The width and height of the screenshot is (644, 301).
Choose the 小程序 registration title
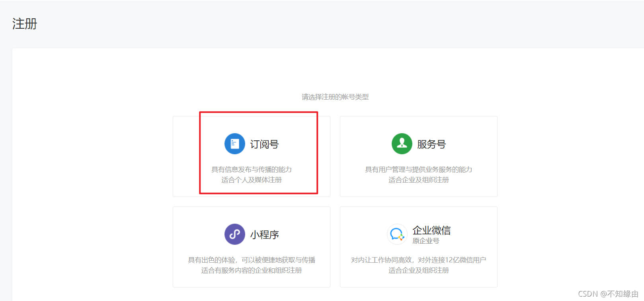coord(265,235)
